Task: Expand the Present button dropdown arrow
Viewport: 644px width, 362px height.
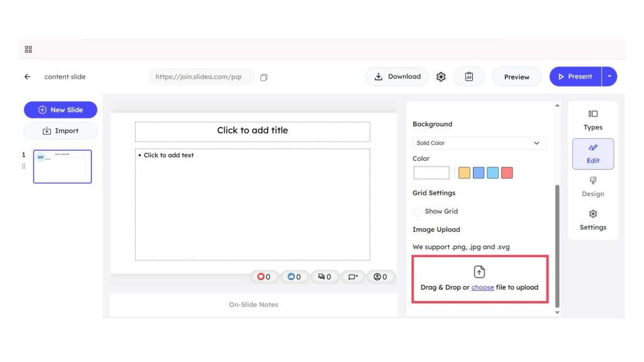Action: pyautogui.click(x=608, y=76)
